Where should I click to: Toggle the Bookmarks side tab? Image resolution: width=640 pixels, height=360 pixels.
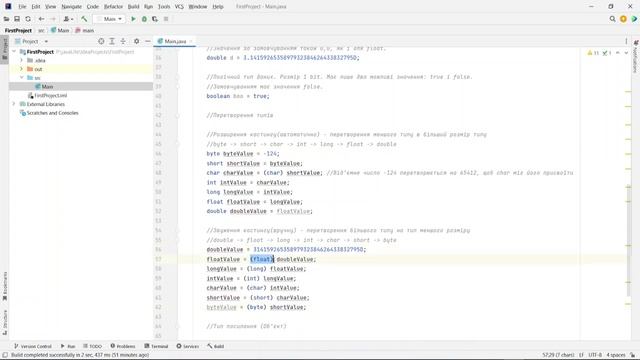(4, 286)
